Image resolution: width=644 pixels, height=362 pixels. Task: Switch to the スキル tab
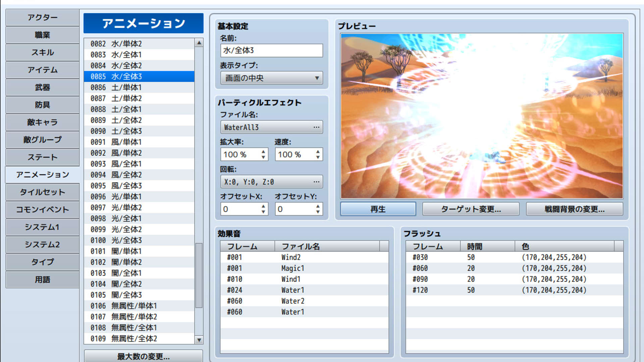(43, 52)
